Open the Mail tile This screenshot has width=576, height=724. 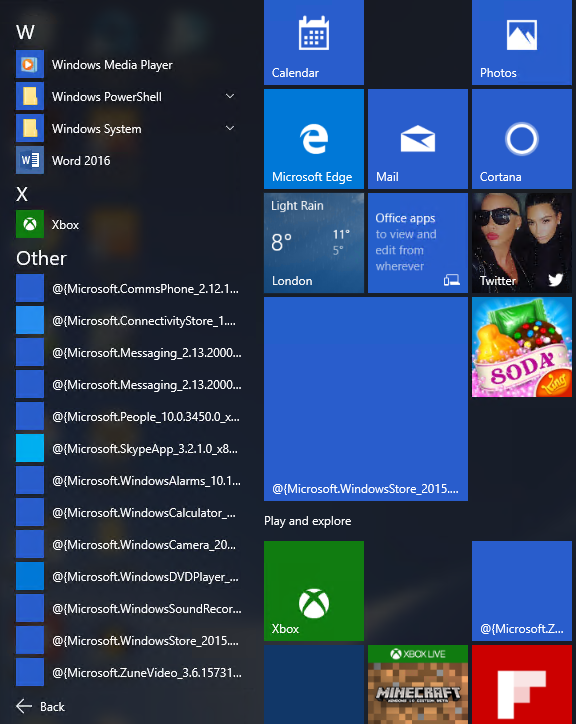coord(418,139)
